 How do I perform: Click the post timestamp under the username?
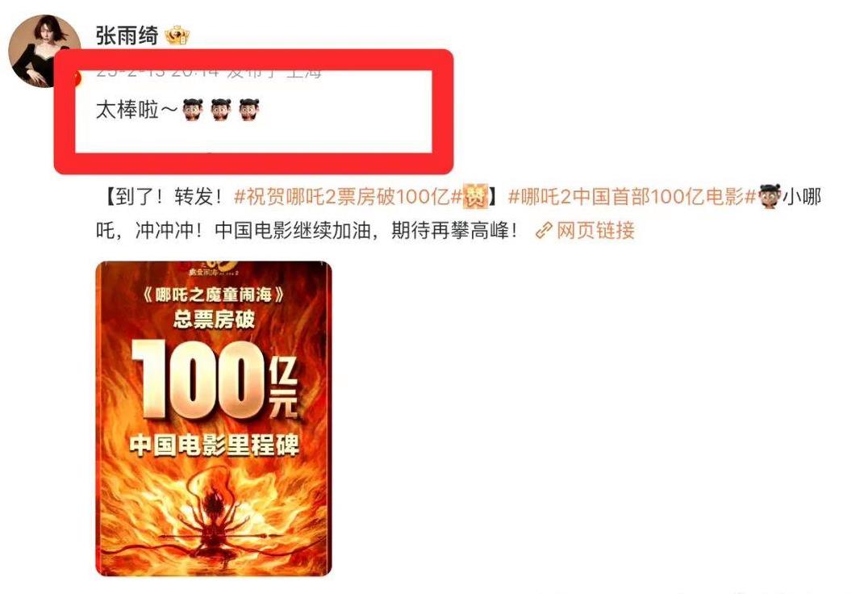(209, 73)
